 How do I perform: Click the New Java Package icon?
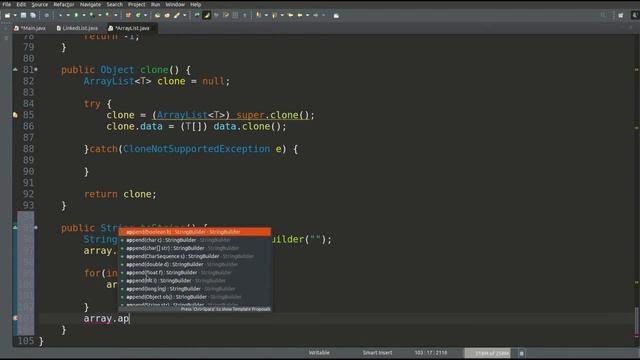(128, 16)
